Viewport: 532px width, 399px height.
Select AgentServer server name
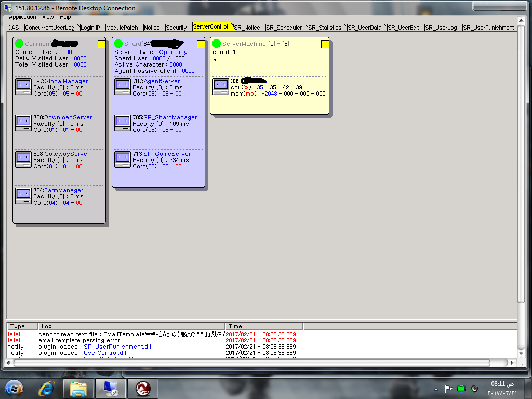click(162, 81)
